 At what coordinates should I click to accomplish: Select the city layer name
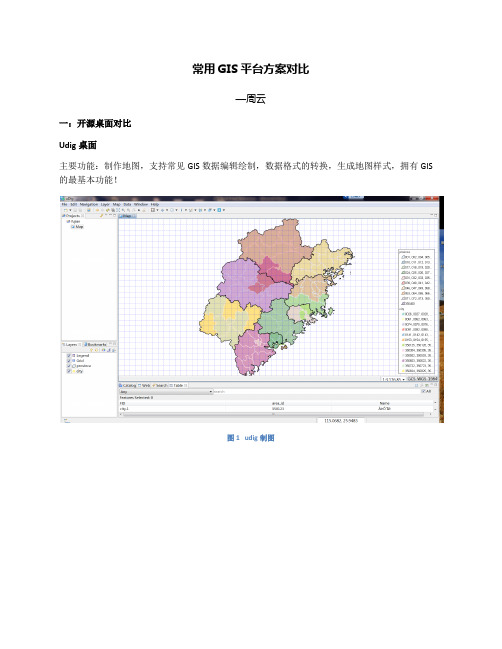pos(79,371)
